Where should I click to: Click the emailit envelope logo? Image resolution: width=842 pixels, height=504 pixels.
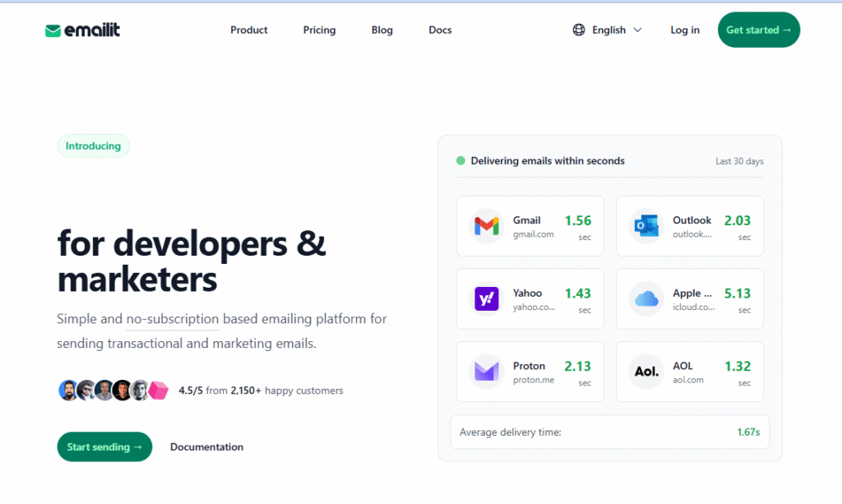click(53, 30)
